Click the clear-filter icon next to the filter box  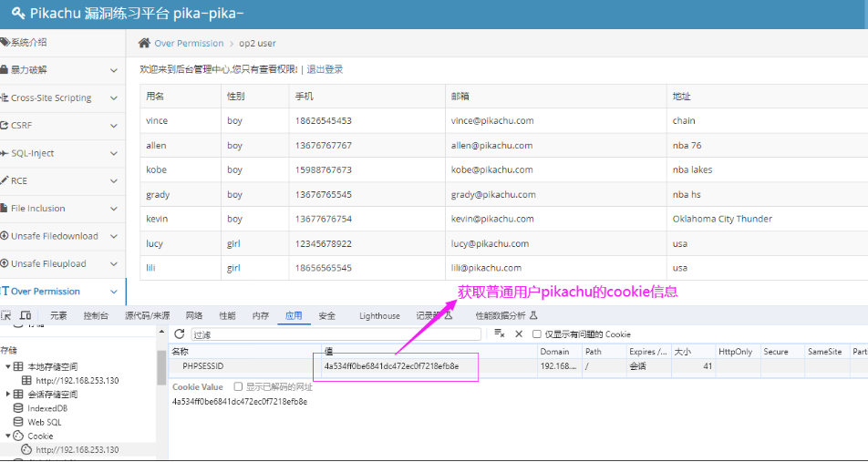coord(500,334)
